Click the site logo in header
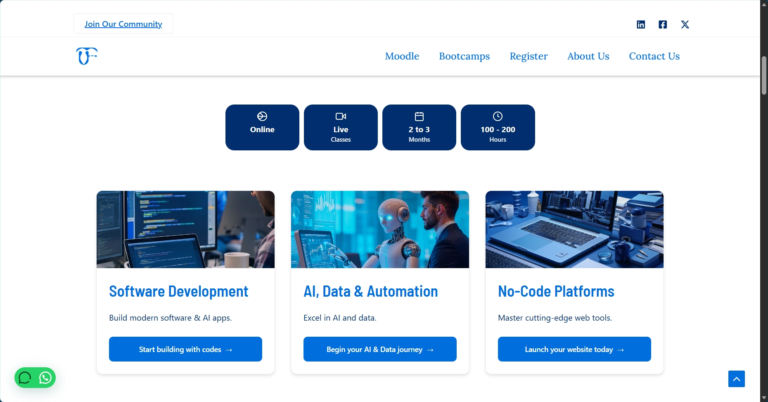Screen dimensions: 768x402 (86, 56)
